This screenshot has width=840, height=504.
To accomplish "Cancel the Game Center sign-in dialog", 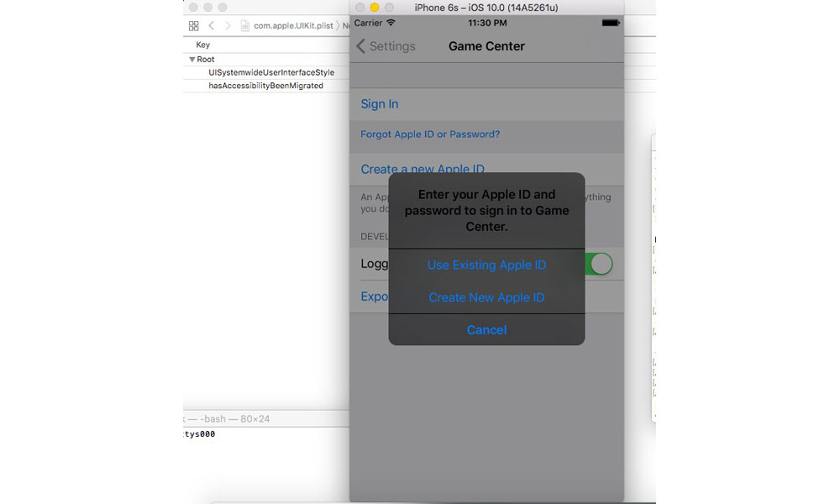I will coord(486,330).
